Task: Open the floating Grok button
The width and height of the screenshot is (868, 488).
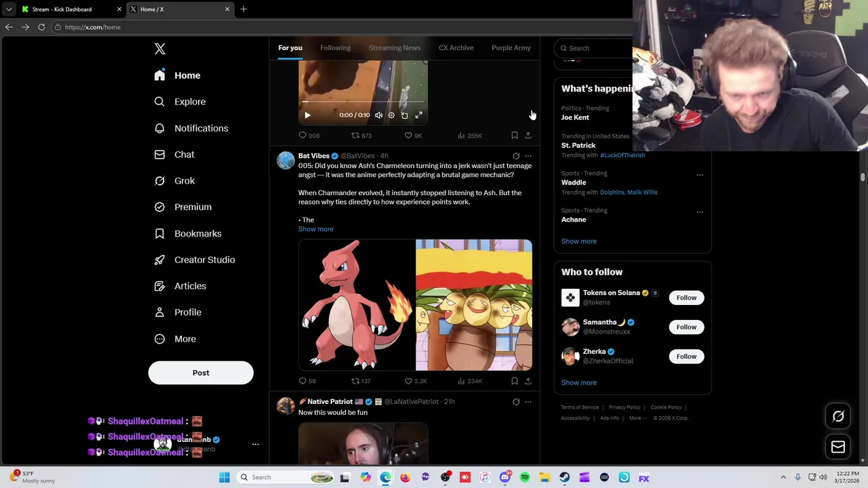Action: [x=838, y=417]
